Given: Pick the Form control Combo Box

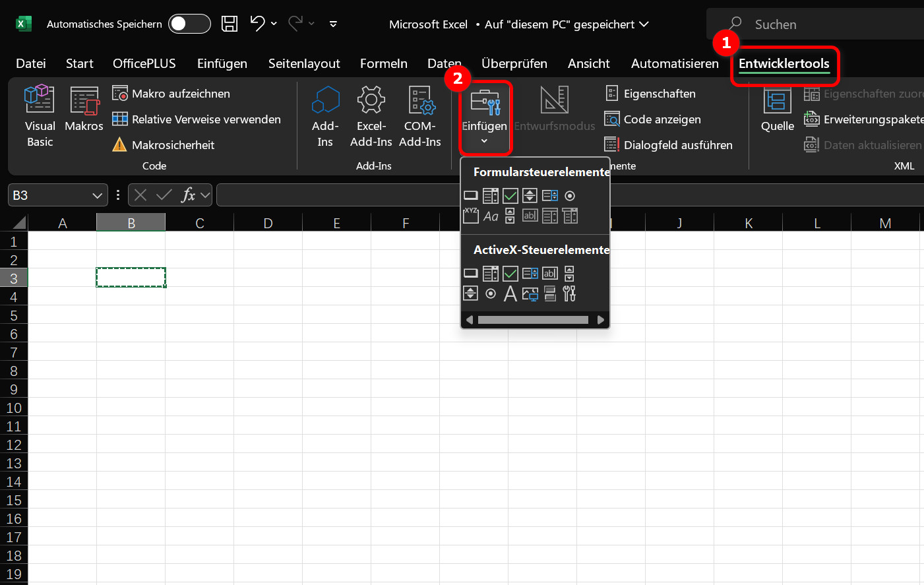Looking at the screenshot, I should click(x=491, y=195).
